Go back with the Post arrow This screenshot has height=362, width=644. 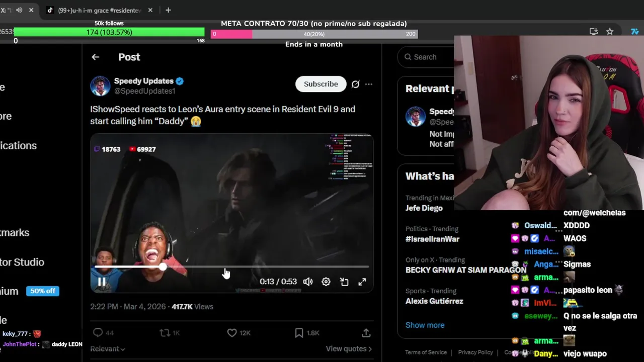pos(95,57)
